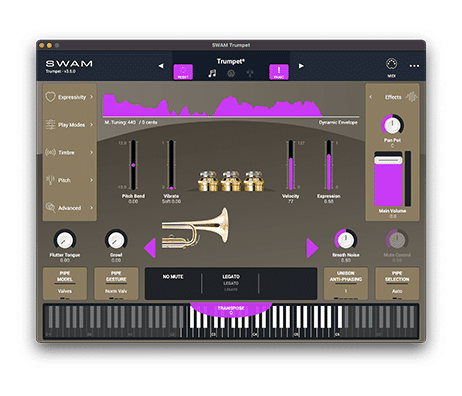Viewport: 462px width, 396px height.
Task: Toggle the Pipe Selection Auto selector
Action: (x=397, y=283)
